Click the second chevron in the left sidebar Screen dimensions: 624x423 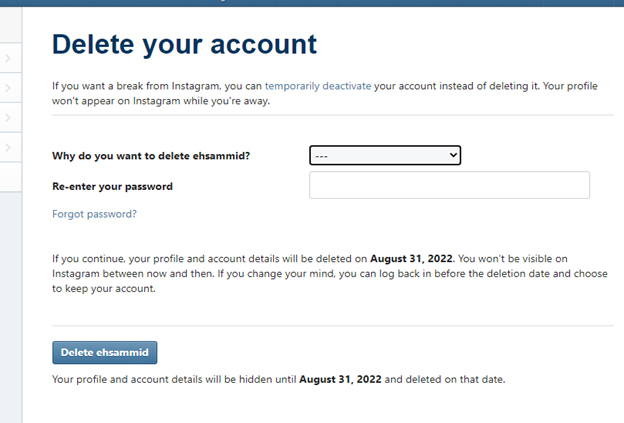tap(7, 89)
